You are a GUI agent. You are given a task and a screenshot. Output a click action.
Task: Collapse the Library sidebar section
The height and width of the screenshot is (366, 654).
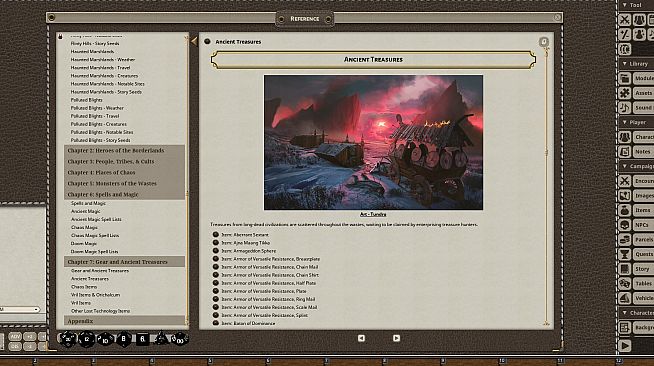624,64
